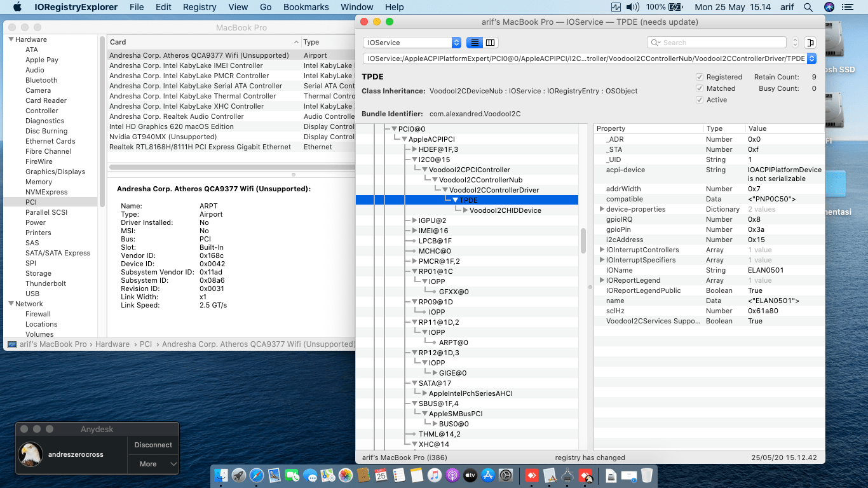The image size is (868, 488).
Task: Open Calendar app in the dock
Action: click(381, 475)
